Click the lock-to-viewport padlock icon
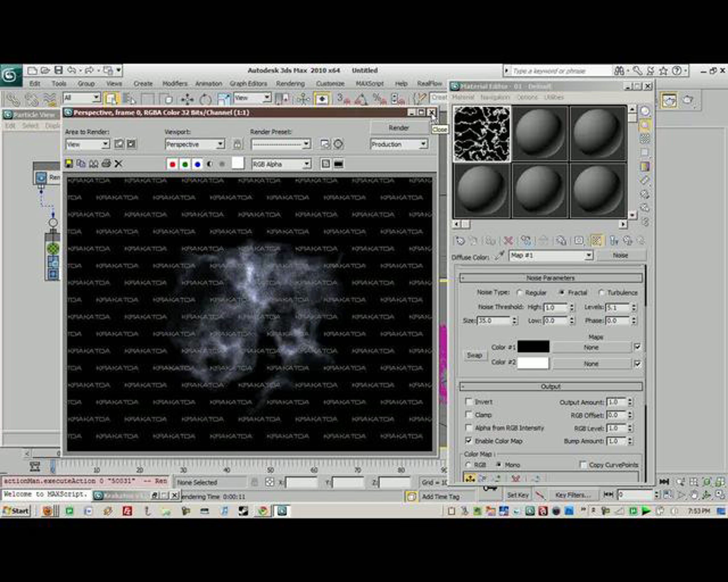728x582 pixels. 238,144
